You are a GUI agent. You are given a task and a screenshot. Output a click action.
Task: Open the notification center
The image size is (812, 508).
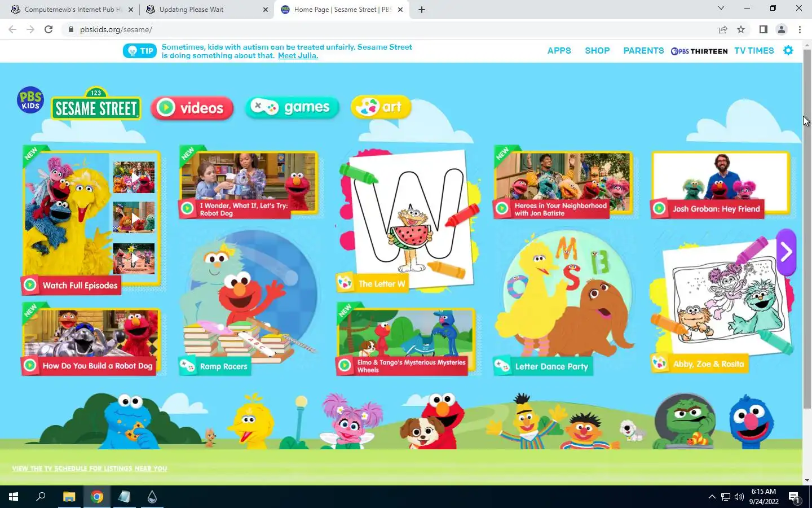794,497
